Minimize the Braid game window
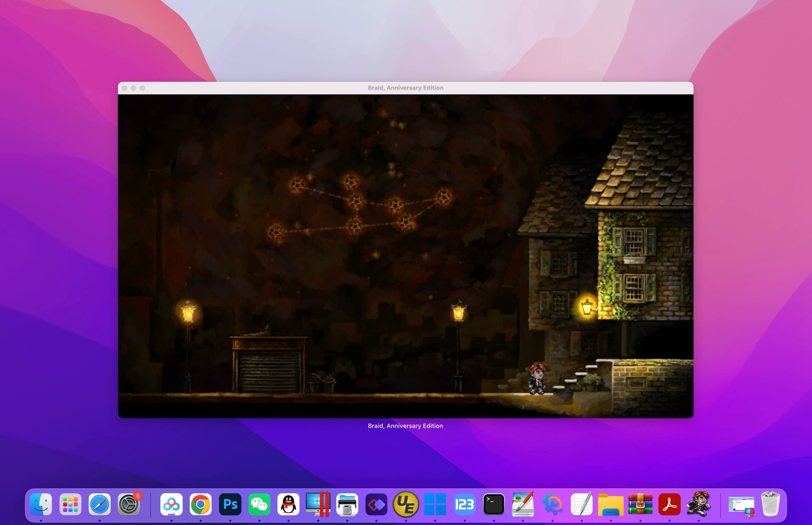This screenshot has height=525, width=812. [x=133, y=88]
